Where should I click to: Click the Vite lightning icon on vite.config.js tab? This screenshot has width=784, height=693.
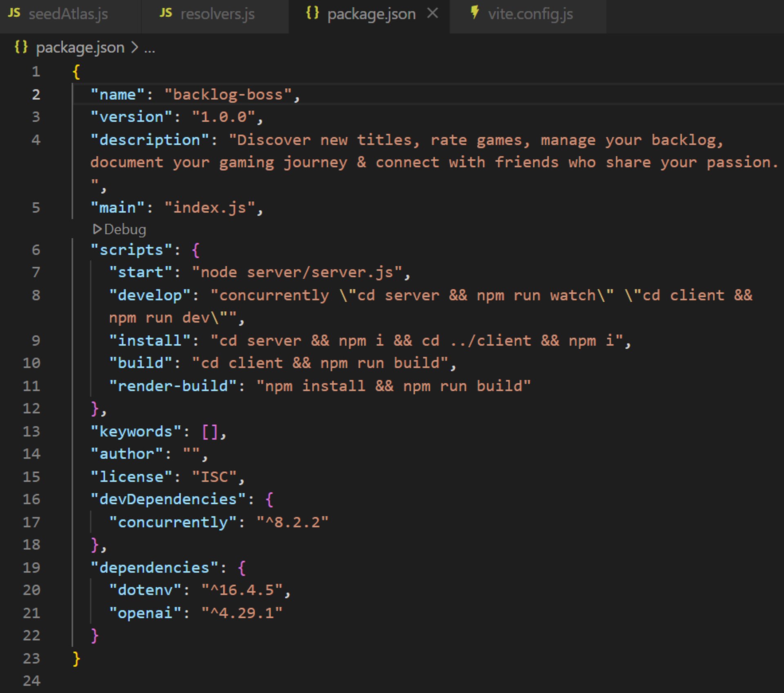tap(474, 12)
